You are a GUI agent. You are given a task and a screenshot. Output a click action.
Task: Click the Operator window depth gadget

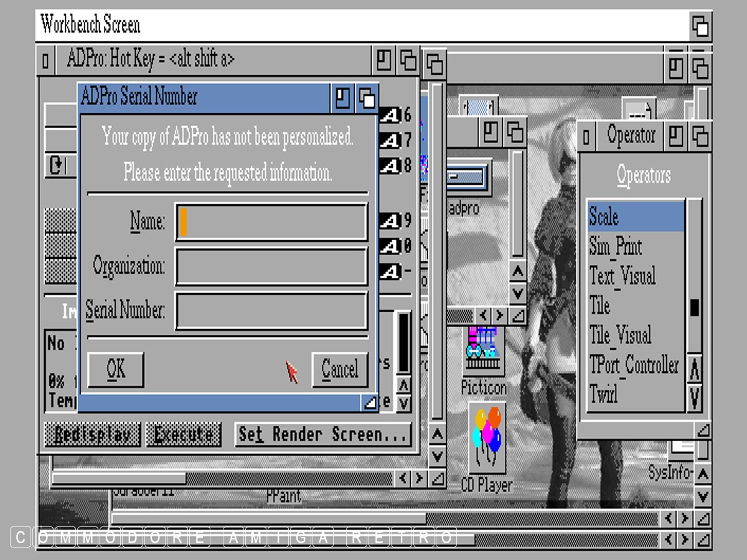(700, 135)
